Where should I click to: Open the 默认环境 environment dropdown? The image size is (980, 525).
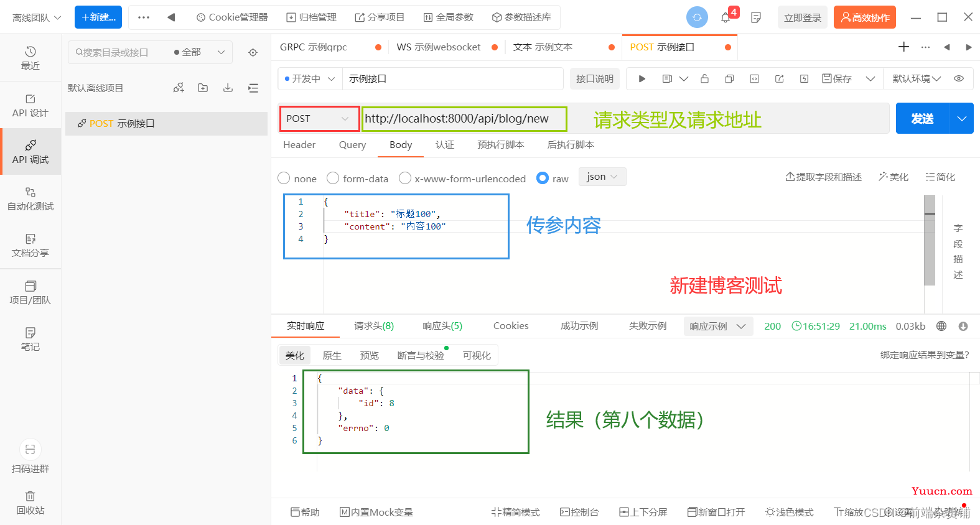[x=917, y=78]
